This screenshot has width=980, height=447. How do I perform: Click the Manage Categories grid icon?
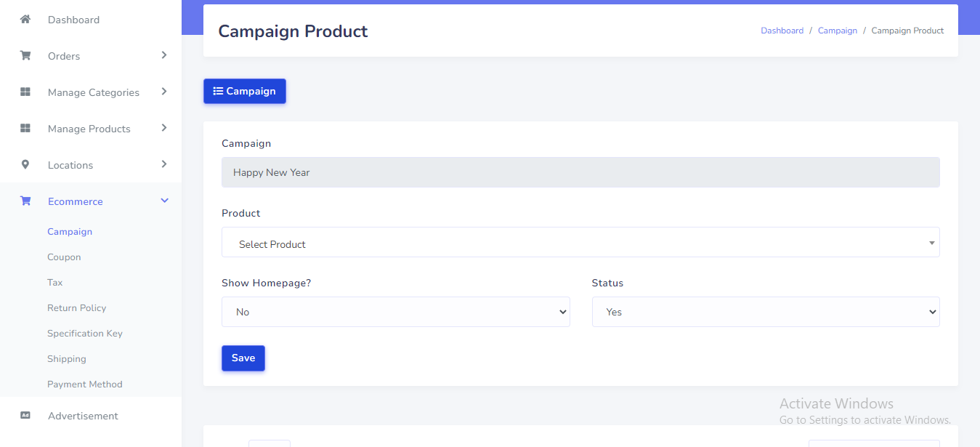coord(25,92)
